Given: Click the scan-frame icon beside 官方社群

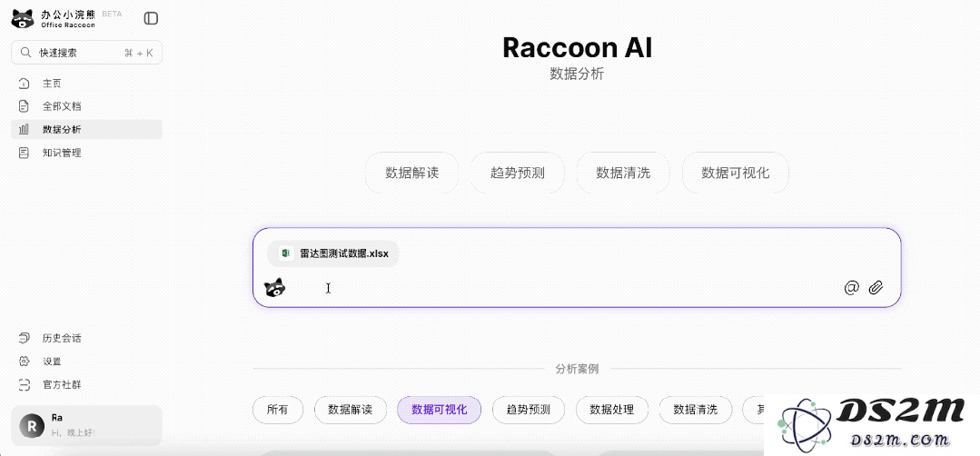Looking at the screenshot, I should click(24, 384).
